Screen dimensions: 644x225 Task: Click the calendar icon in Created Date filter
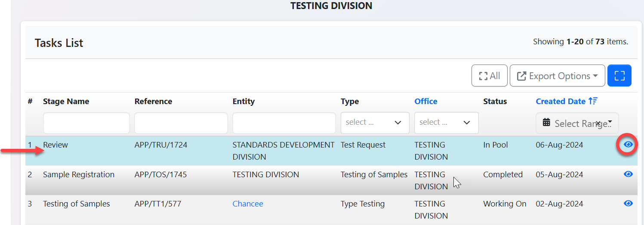point(546,123)
